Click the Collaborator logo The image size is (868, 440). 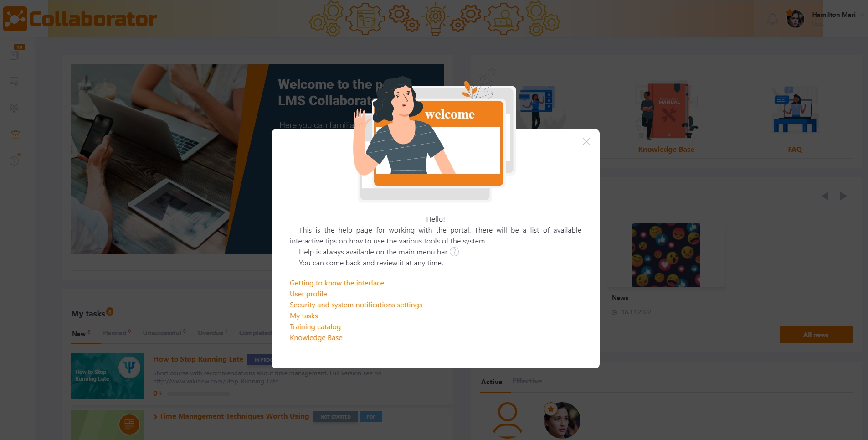tap(80, 19)
